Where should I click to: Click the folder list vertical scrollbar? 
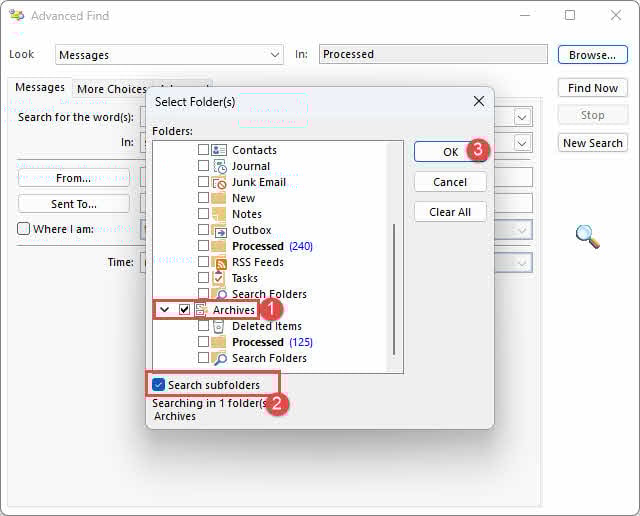pos(396,290)
